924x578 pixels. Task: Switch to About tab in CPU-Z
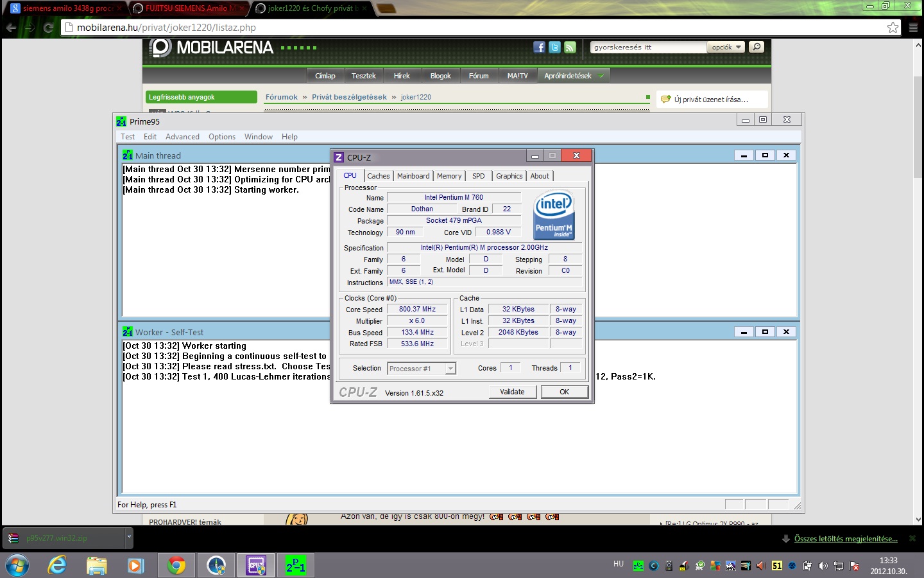pos(540,176)
